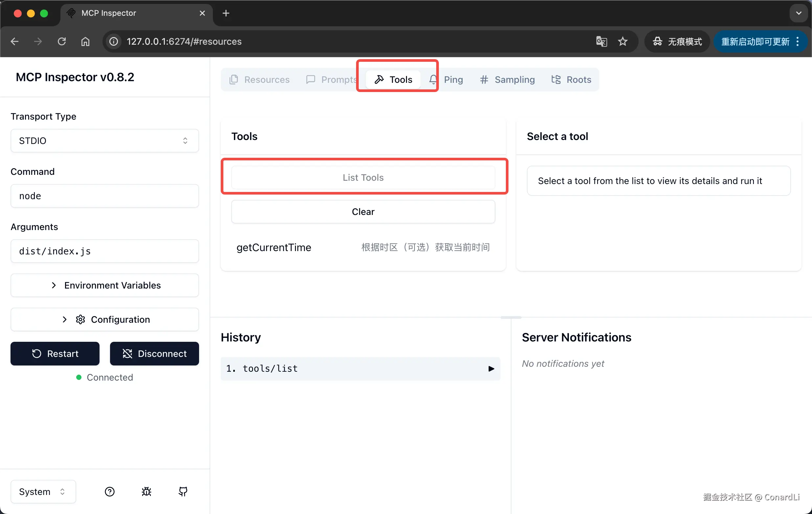Click the bug report icon
Viewport: 812px width, 514px height.
coord(147,491)
